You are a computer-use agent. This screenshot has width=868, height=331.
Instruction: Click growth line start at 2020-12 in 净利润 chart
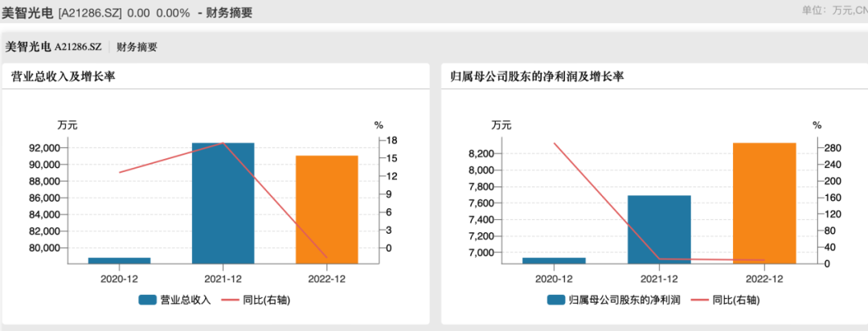555,143
